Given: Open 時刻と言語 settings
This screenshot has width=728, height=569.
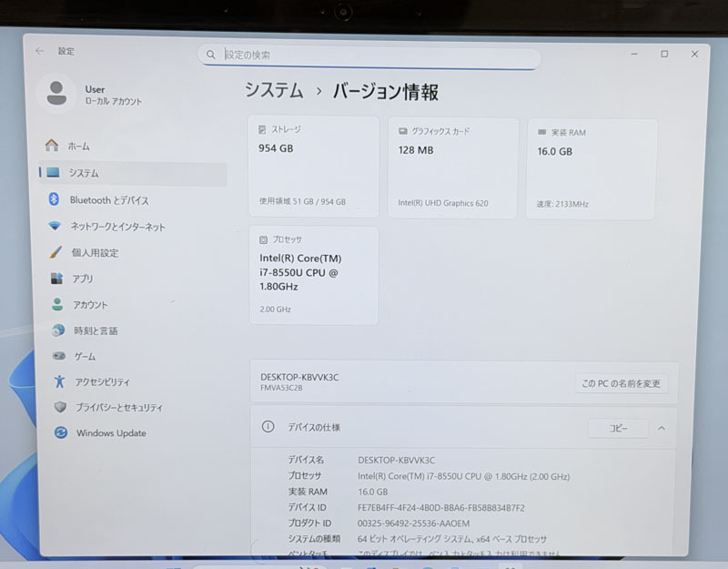Looking at the screenshot, I should point(80,330).
